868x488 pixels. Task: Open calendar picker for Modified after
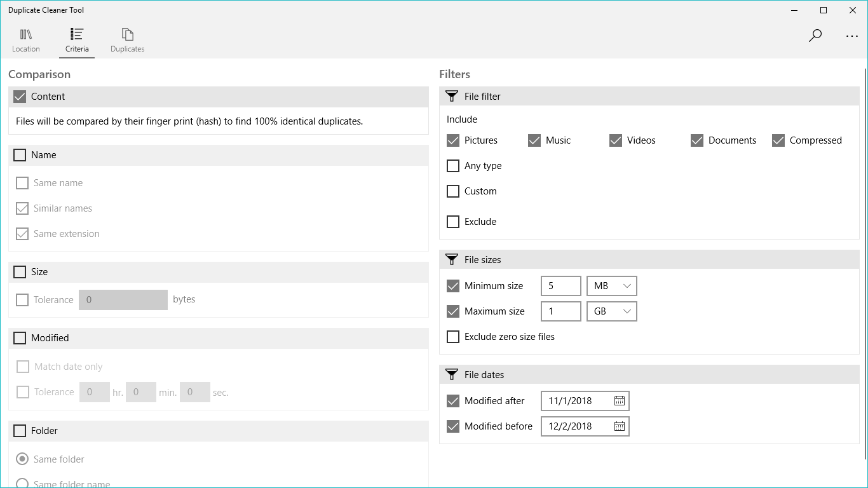coord(620,401)
